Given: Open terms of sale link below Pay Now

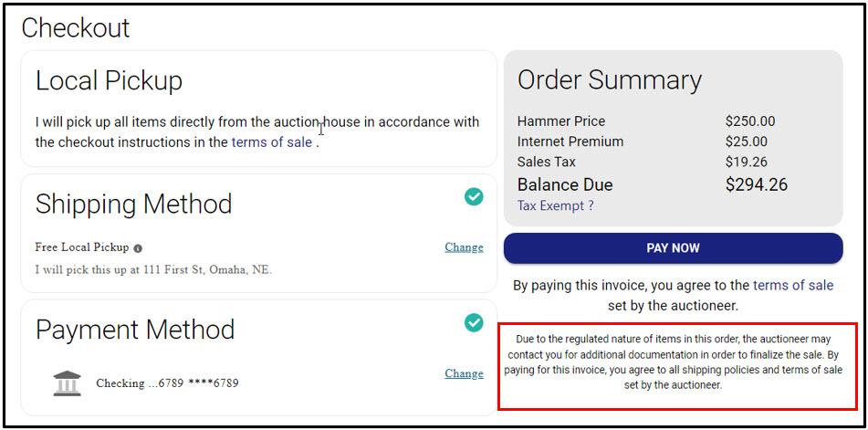Looking at the screenshot, I should coord(793,286).
